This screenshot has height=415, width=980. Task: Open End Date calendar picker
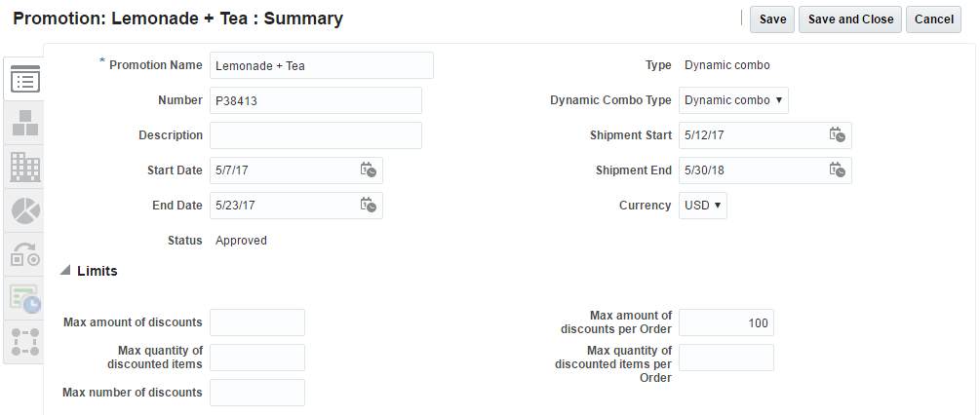pos(369,206)
